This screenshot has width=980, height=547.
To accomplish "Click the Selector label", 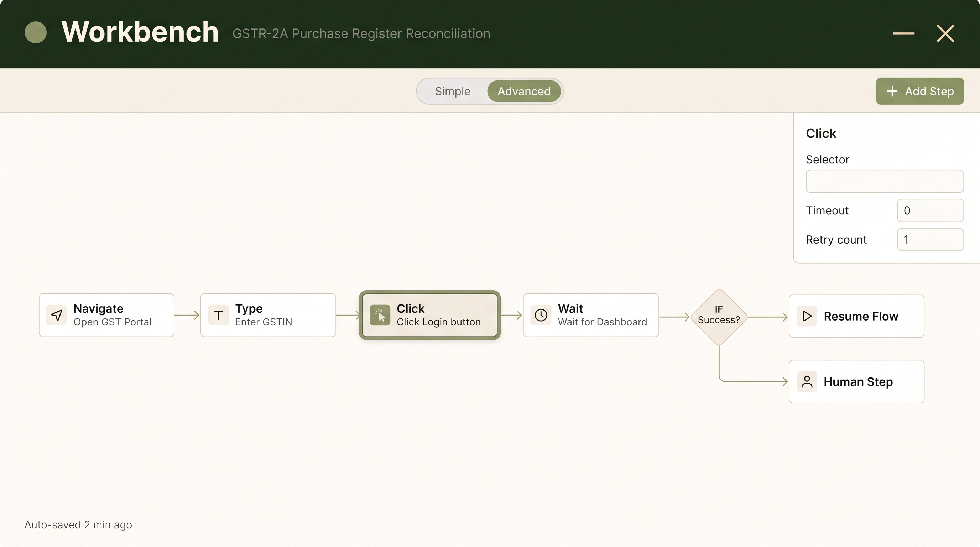I will click(828, 160).
